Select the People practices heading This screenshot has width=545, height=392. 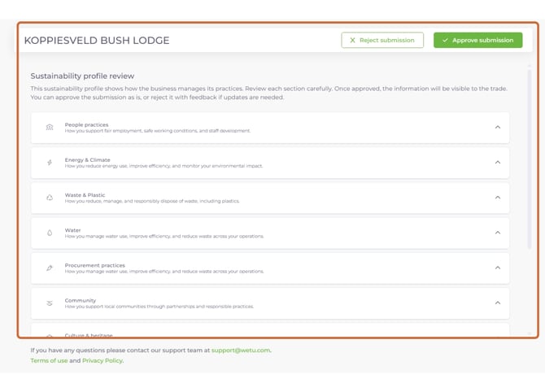[86, 124]
